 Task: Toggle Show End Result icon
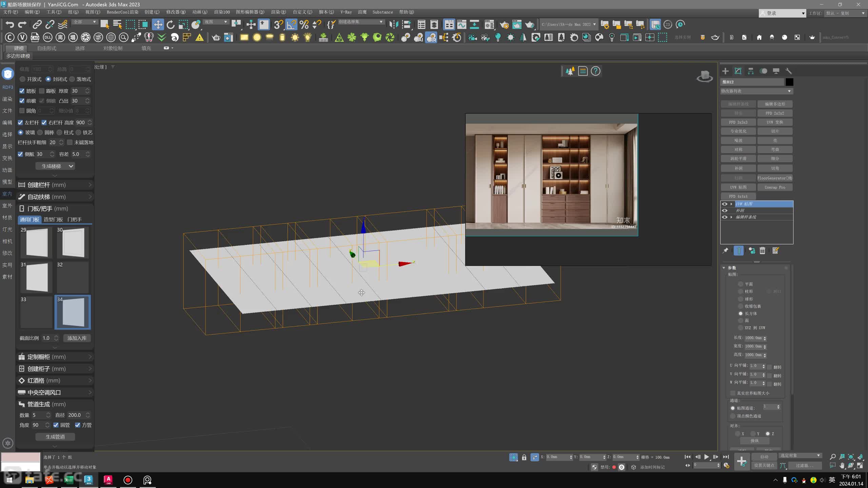[x=738, y=250]
